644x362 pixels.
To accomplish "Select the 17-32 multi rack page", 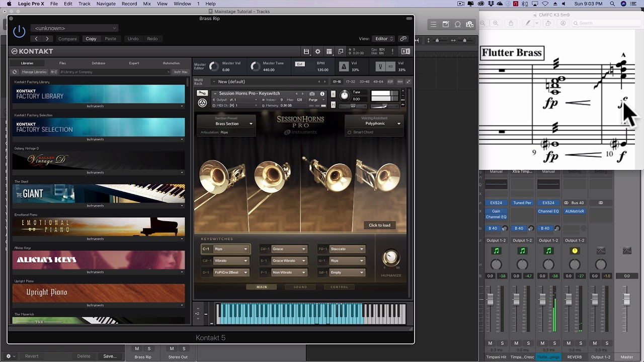I will click(x=351, y=81).
